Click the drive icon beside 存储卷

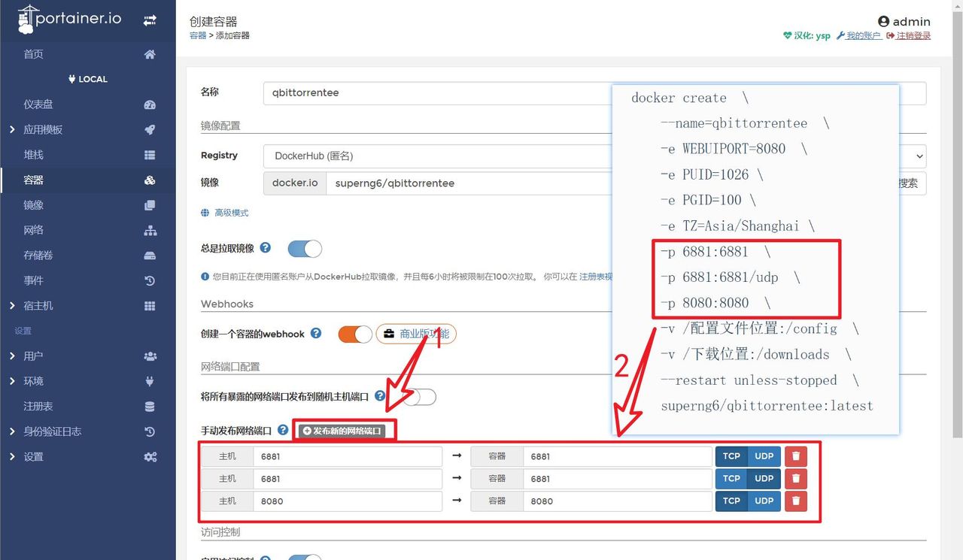[x=150, y=256]
